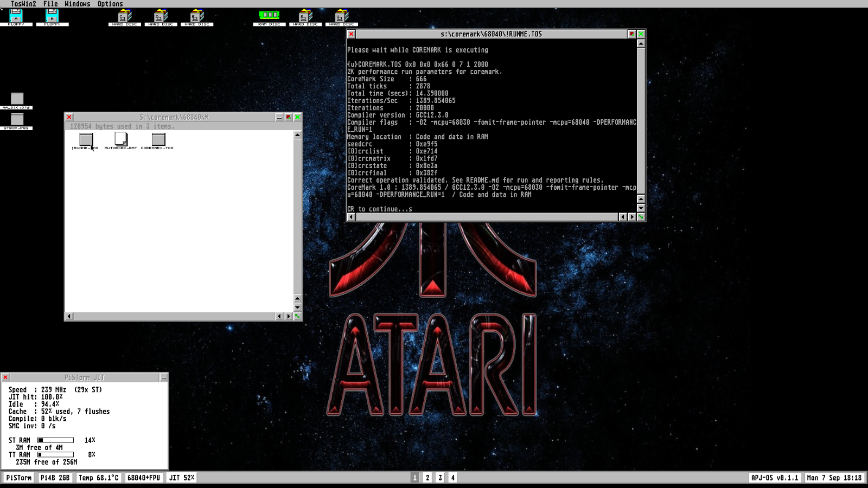The height and width of the screenshot is (488, 868).
Task: Click the Cache 52% used line
Action: (x=59, y=412)
